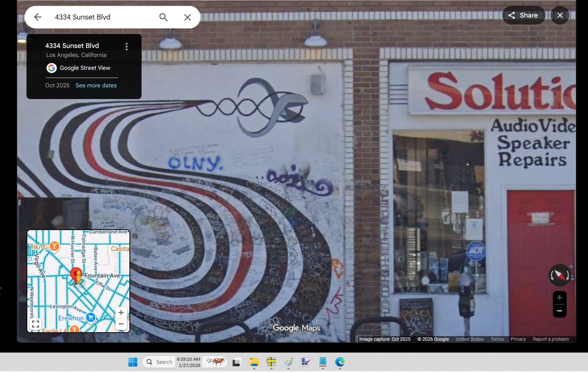Open the Privacy link in footer
This screenshot has height=372, width=588.
point(518,339)
